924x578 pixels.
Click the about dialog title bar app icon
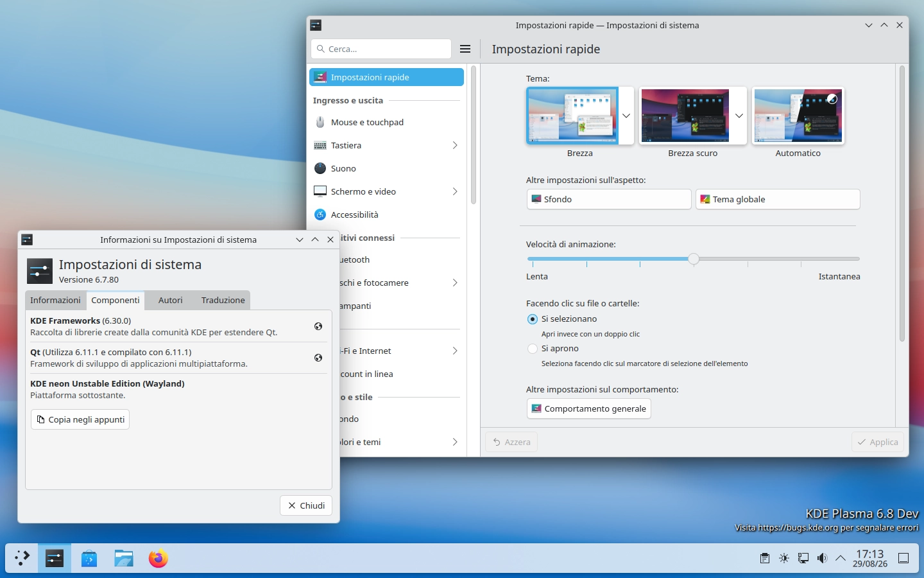[x=27, y=240]
